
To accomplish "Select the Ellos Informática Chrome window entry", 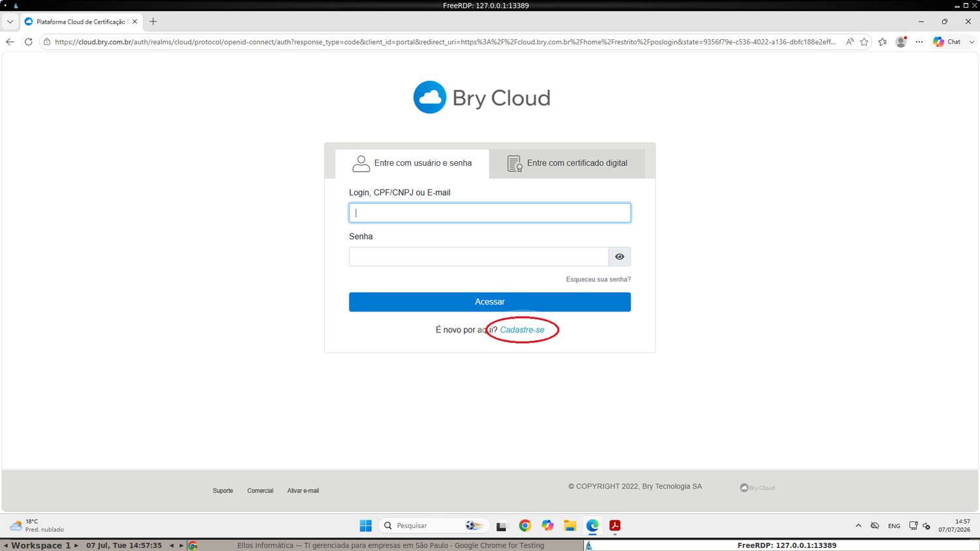I will [385, 545].
